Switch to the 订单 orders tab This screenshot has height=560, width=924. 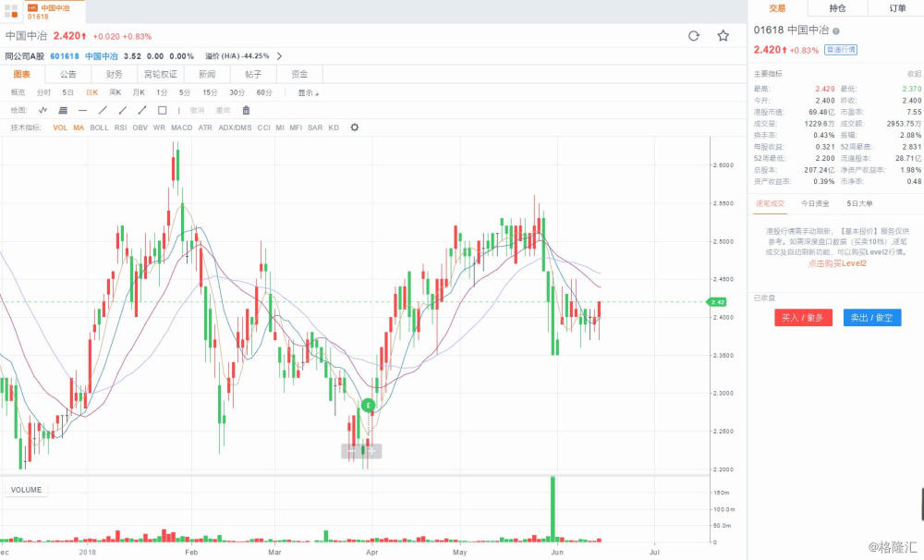point(897,8)
